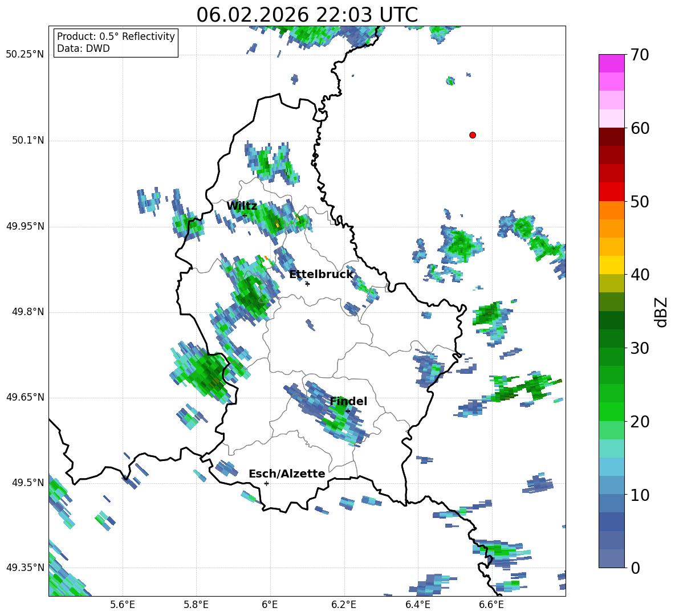The image size is (675, 616).
Task: Click the 50.25°N latitude label
Action: pos(25,55)
